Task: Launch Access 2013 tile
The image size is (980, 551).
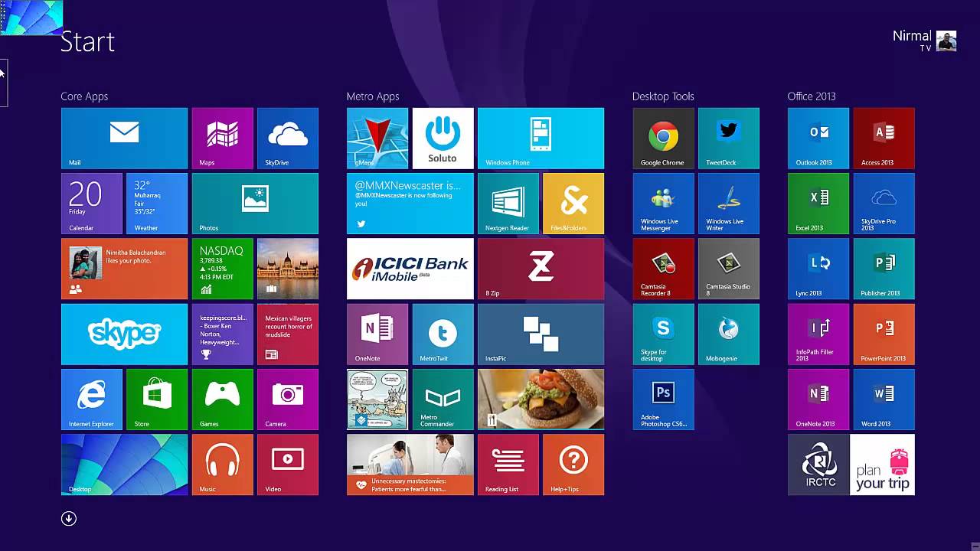Action: pos(884,139)
